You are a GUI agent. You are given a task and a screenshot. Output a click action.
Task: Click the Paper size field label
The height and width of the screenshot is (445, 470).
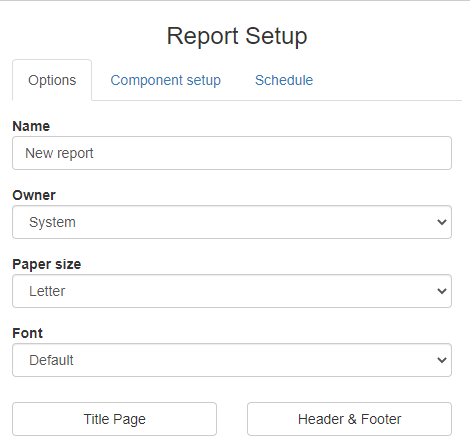47,264
